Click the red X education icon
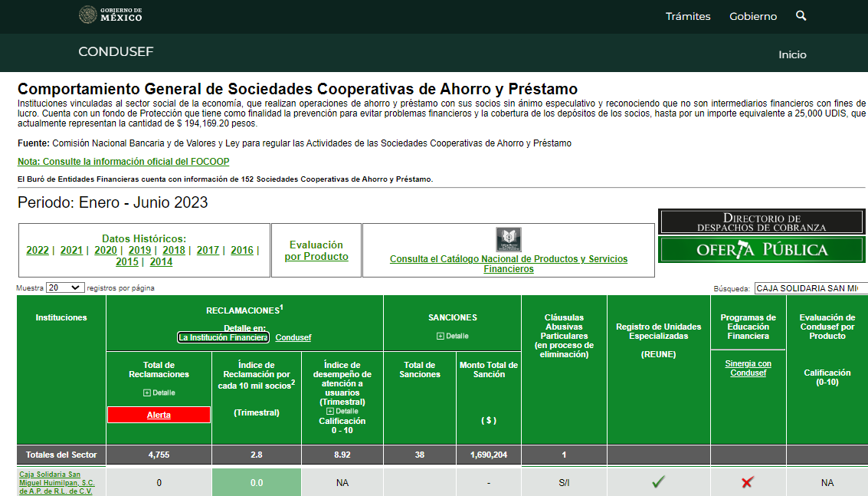 click(748, 482)
